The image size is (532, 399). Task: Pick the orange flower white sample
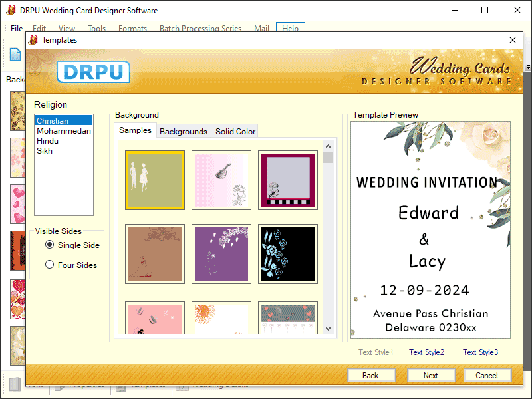coord(221,318)
